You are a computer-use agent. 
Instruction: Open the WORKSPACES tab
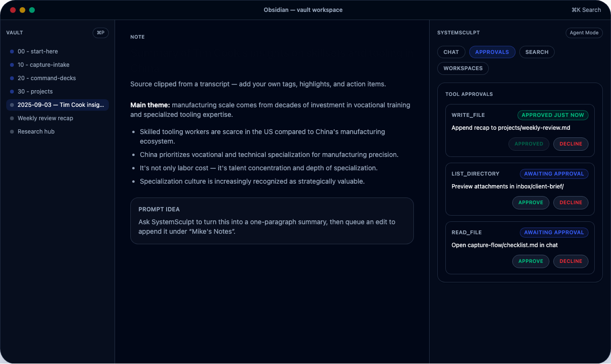click(x=463, y=68)
